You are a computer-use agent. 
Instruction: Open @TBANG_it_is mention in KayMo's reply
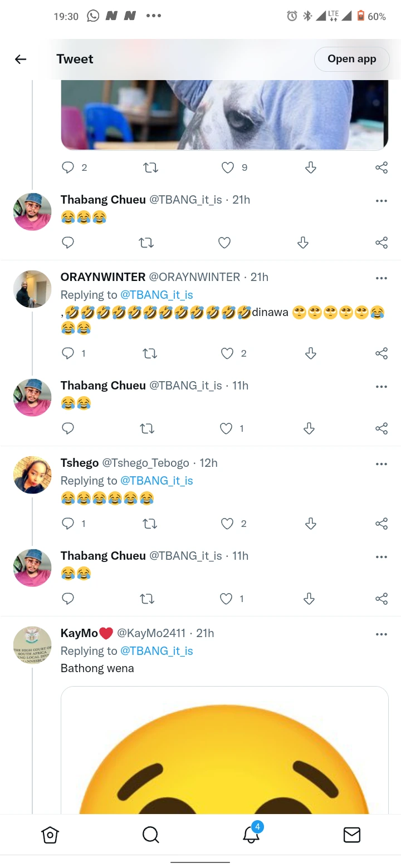157,651
